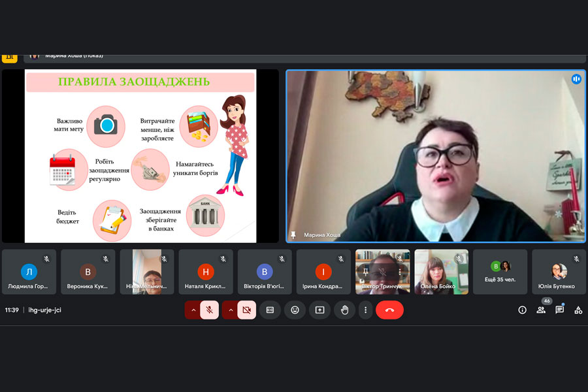This screenshot has width=588, height=392.
Task: Click muted mic icon on Юлія Бутенко tile
Action: (576, 259)
